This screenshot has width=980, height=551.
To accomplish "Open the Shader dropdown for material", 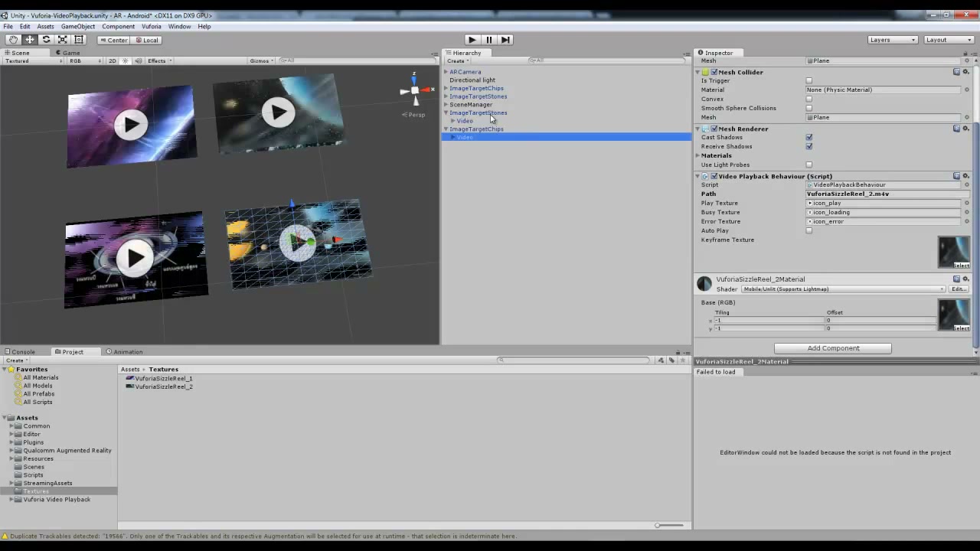I will 876,289.
